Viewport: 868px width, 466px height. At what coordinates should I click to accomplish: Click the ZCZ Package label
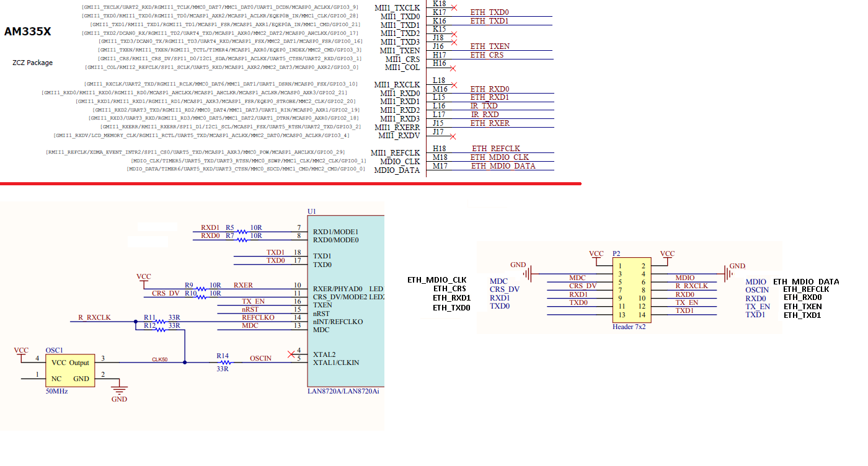pyautogui.click(x=33, y=63)
